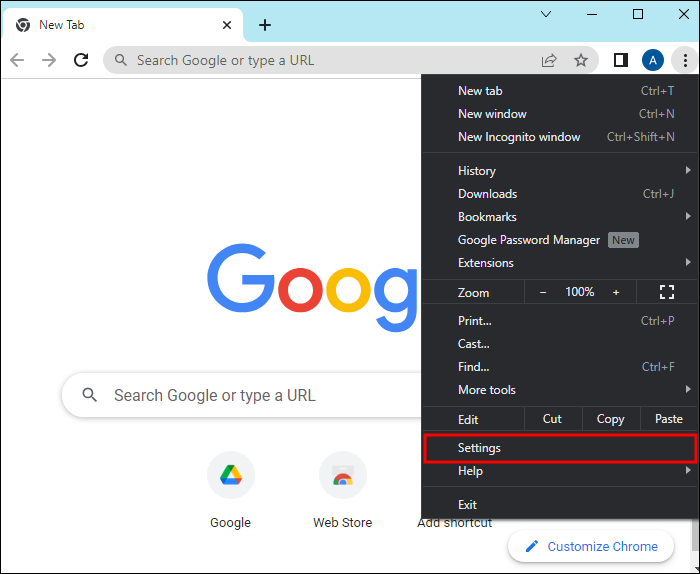This screenshot has width=700, height=574.
Task: Click the Zoom label in the menu
Action: tap(473, 293)
